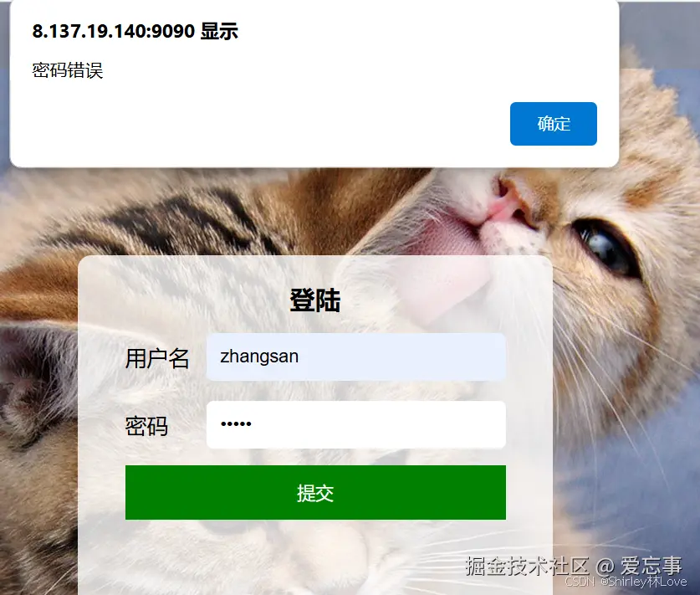Click the CSDN @Shirley林Love watermark
Viewport: 700px width, 595px height.
click(x=626, y=582)
